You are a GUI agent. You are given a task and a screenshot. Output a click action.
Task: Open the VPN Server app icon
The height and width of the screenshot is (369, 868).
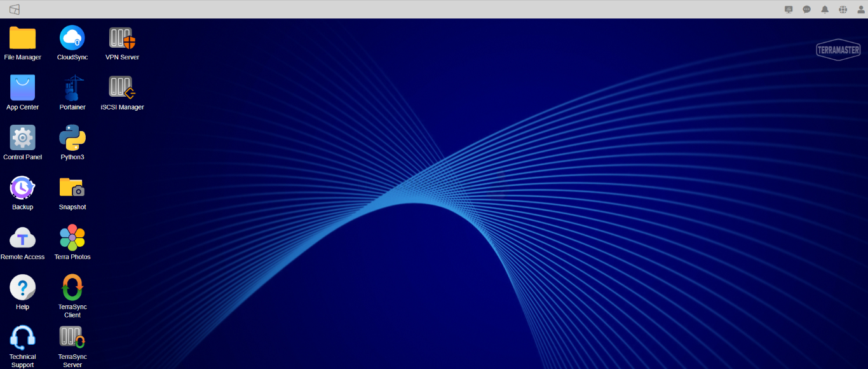122,38
